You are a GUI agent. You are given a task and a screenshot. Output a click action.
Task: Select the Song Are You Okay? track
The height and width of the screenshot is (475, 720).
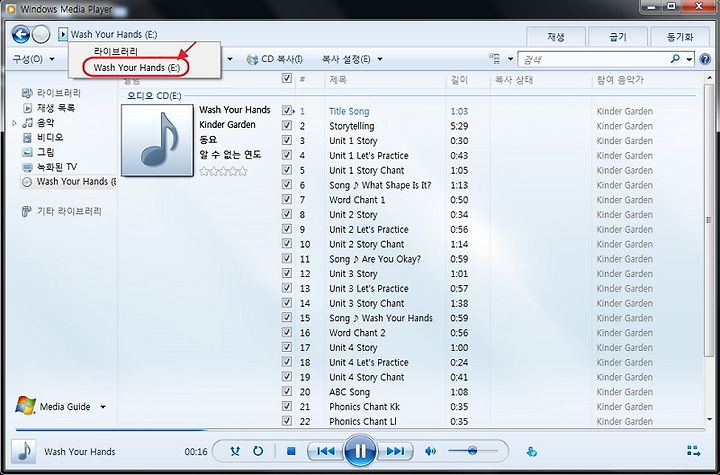tap(375, 259)
